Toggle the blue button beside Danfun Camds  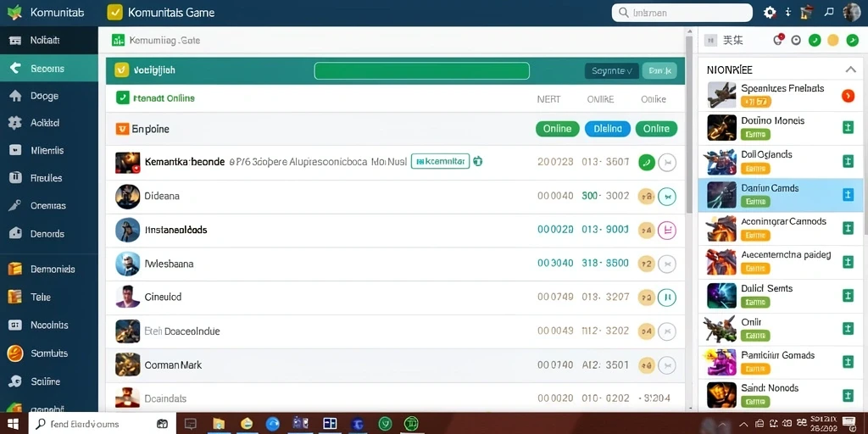[848, 194]
